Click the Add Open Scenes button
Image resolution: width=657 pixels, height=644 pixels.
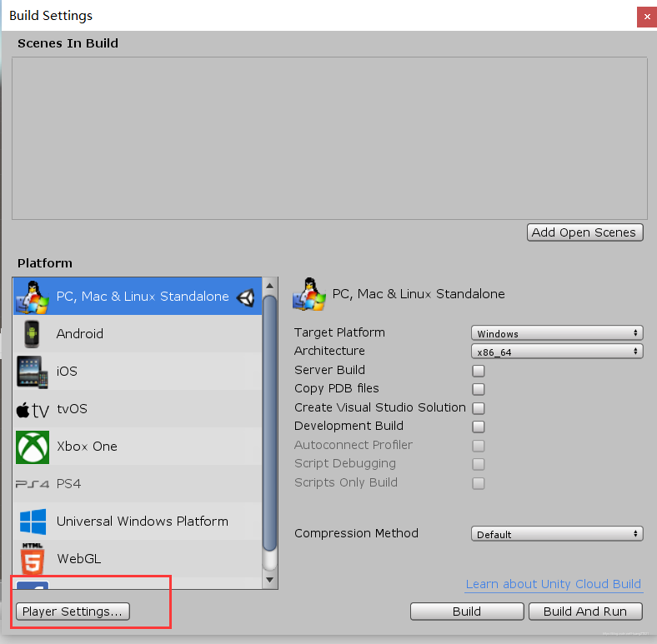point(584,232)
